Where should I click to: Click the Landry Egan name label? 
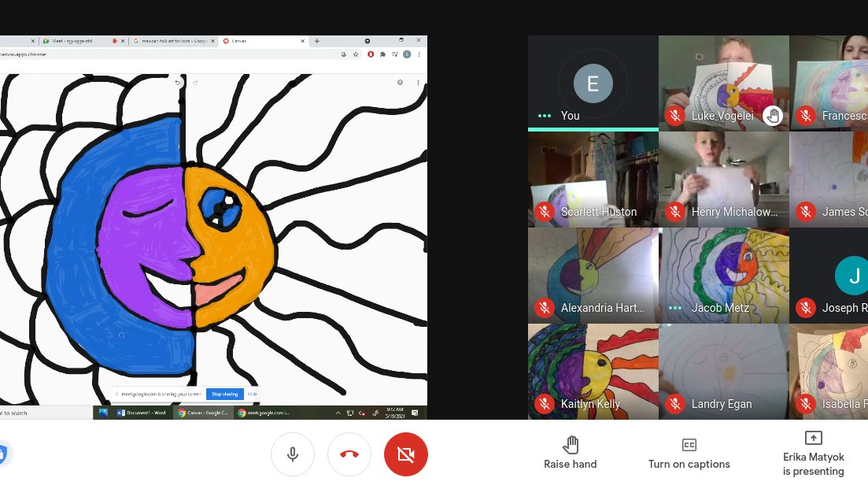click(722, 404)
